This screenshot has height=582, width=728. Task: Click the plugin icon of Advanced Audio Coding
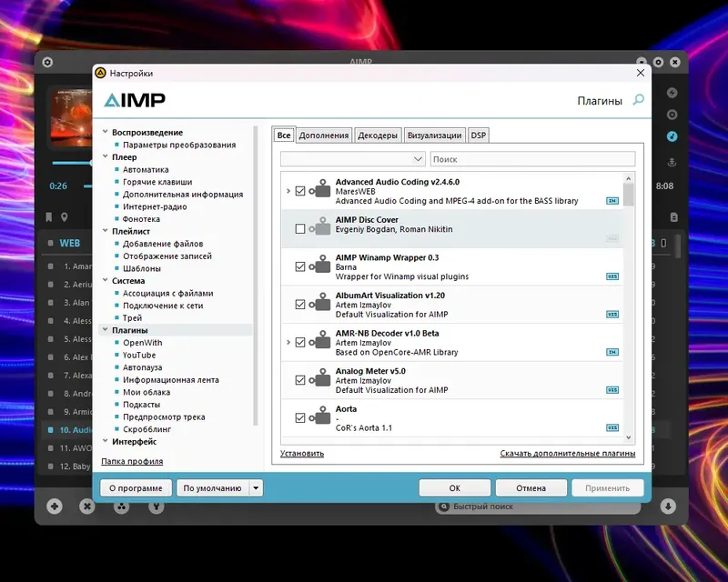320,188
